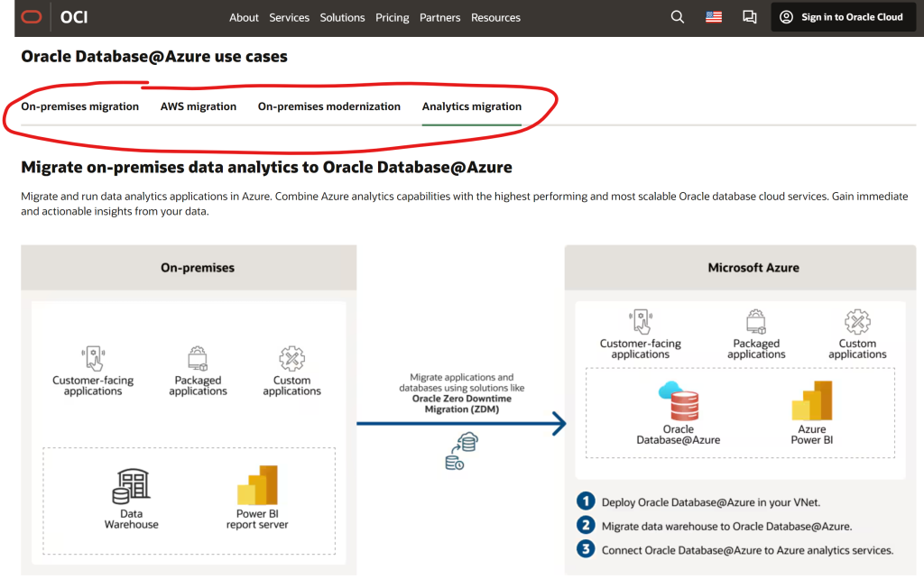Click the Azure Power BI icon

point(811,401)
